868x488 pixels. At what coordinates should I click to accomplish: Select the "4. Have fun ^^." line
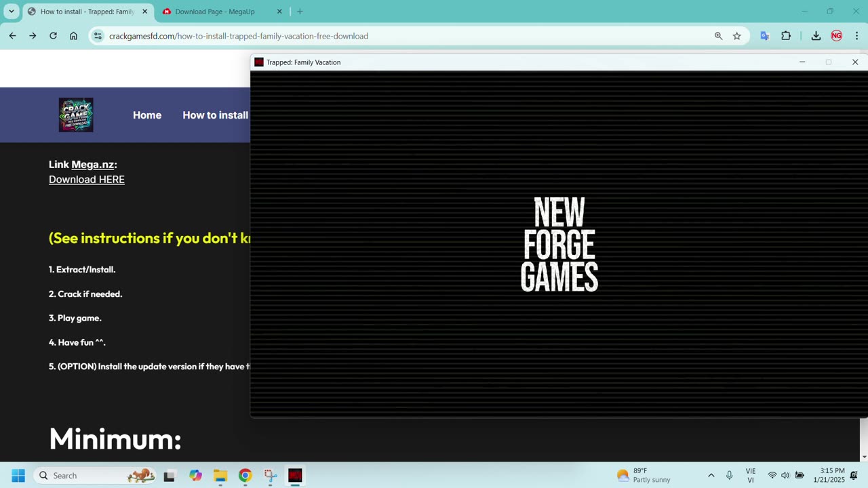click(77, 342)
